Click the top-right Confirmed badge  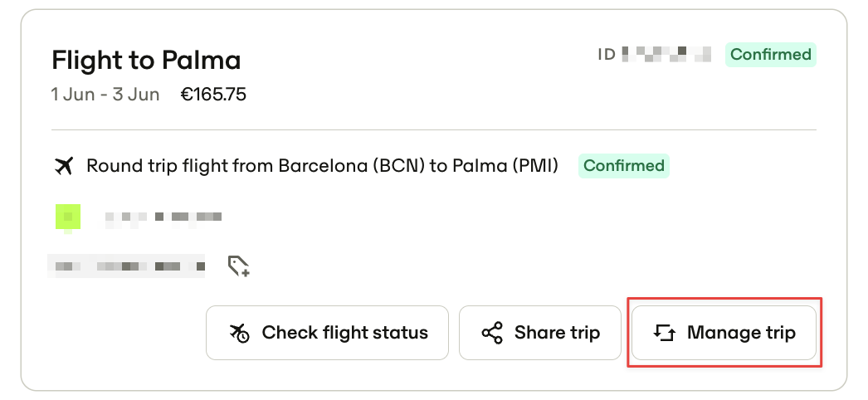pos(771,55)
